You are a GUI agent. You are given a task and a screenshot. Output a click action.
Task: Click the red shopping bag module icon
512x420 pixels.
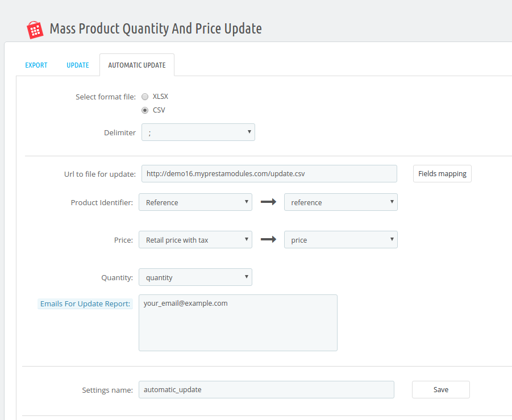(35, 30)
